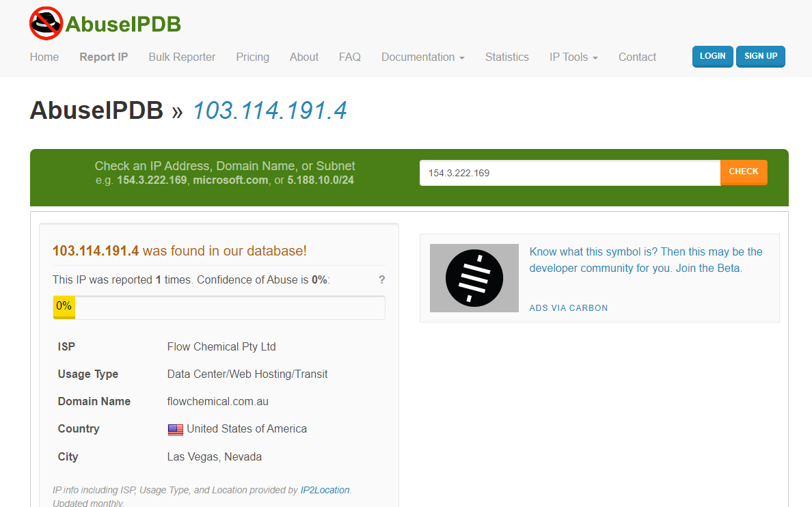The image size is (812, 507).
Task: Click the AbuseIPDB black hat logo icon
Action: (x=46, y=23)
